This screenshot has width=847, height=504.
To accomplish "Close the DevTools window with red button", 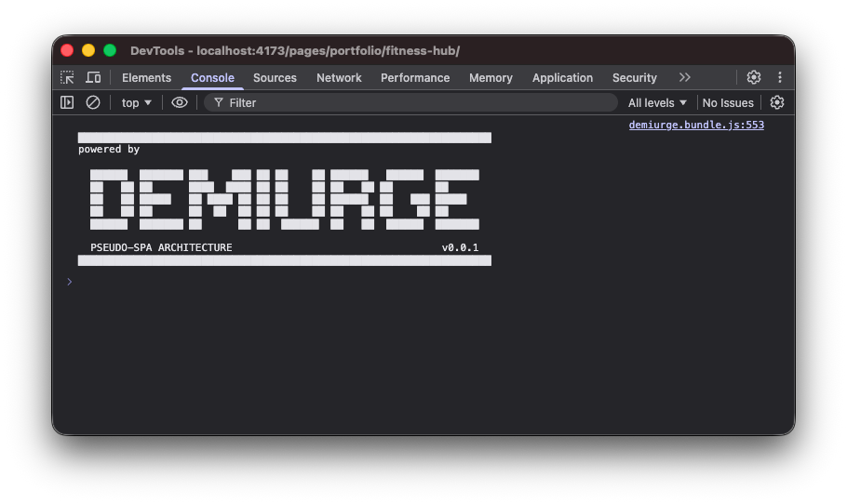I will point(67,50).
